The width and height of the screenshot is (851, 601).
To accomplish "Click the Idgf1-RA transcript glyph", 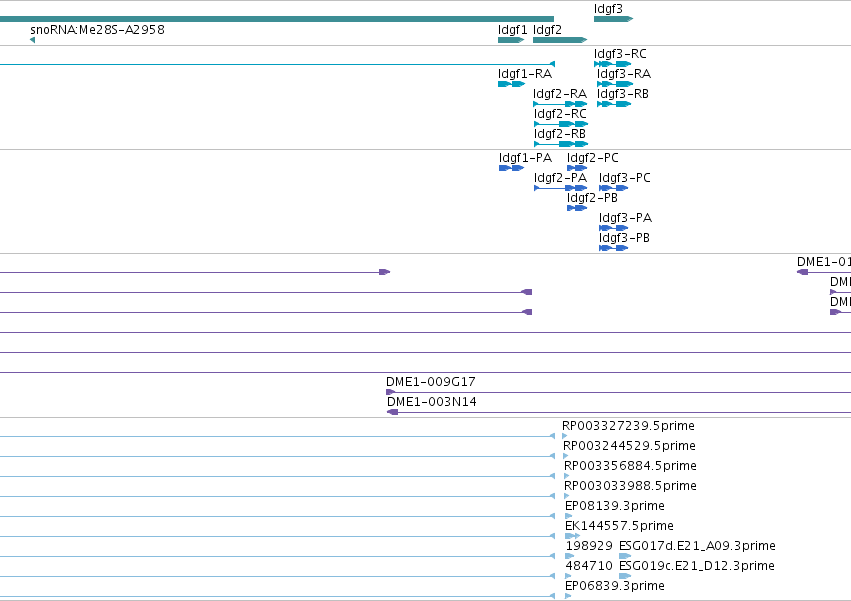I will [512, 84].
